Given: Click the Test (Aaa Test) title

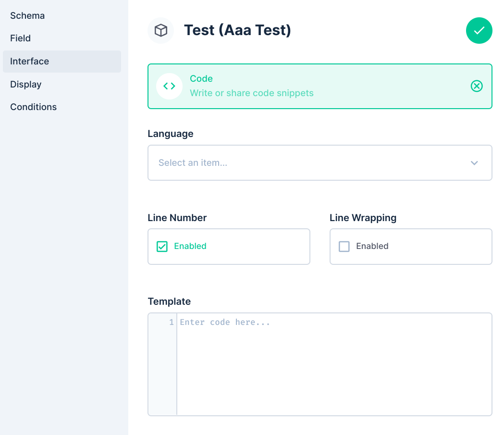Looking at the screenshot, I should tap(237, 30).
